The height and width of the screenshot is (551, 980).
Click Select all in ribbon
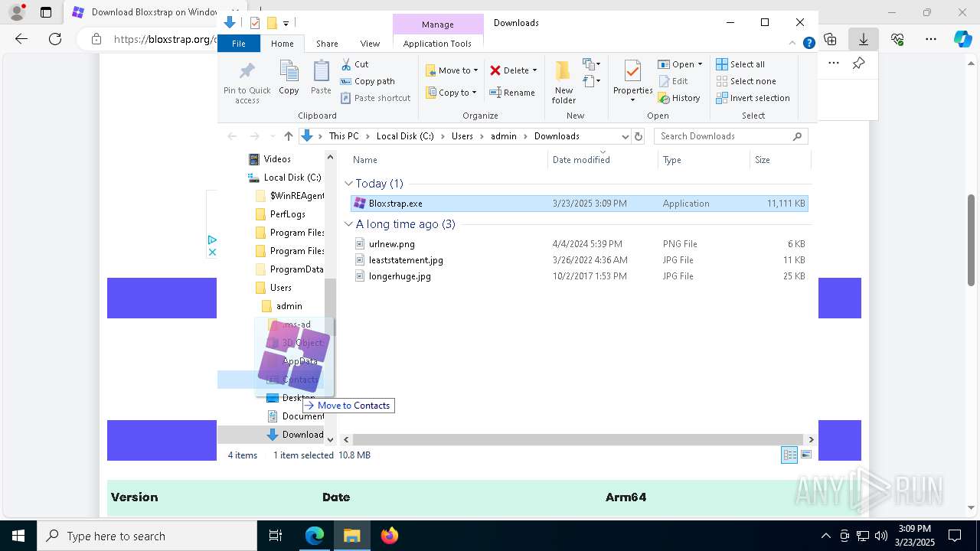coord(740,64)
